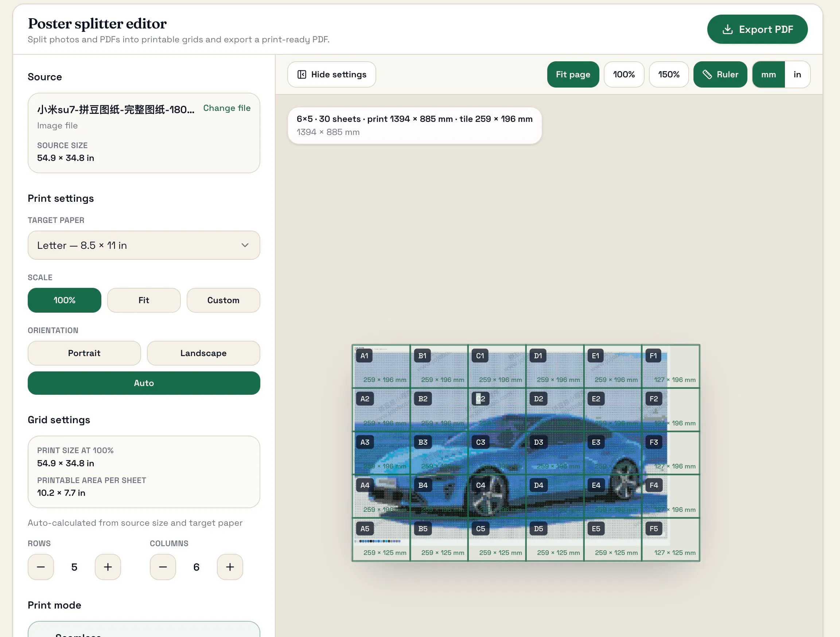
Task: Select tile F3 in the grid
Action: pyautogui.click(x=671, y=453)
